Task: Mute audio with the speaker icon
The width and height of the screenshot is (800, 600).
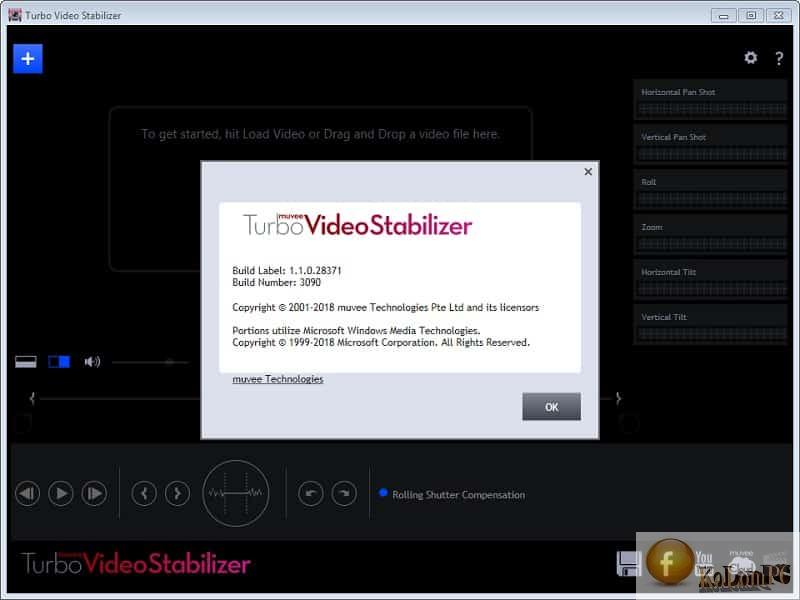Action: click(x=92, y=362)
